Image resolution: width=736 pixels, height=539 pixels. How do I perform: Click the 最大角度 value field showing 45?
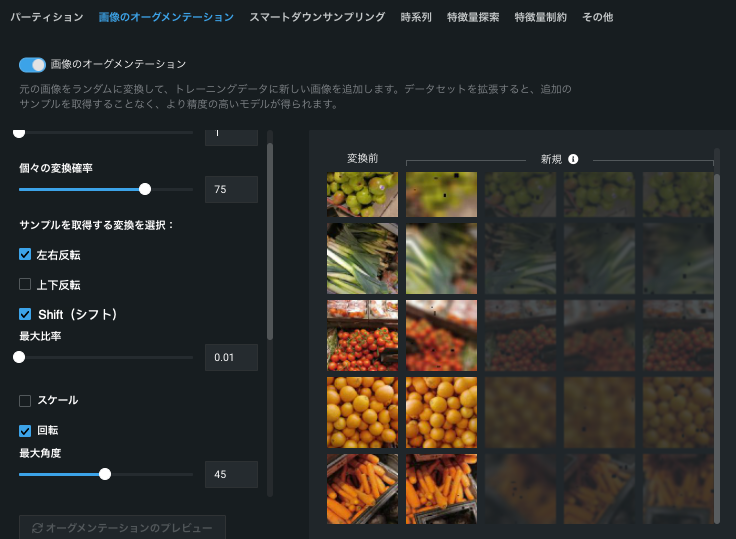click(x=231, y=474)
